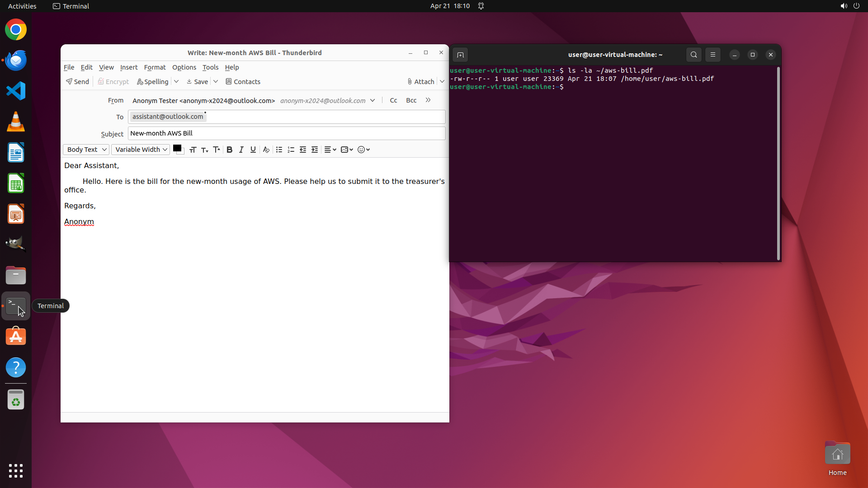Open the Format menu

[155, 67]
